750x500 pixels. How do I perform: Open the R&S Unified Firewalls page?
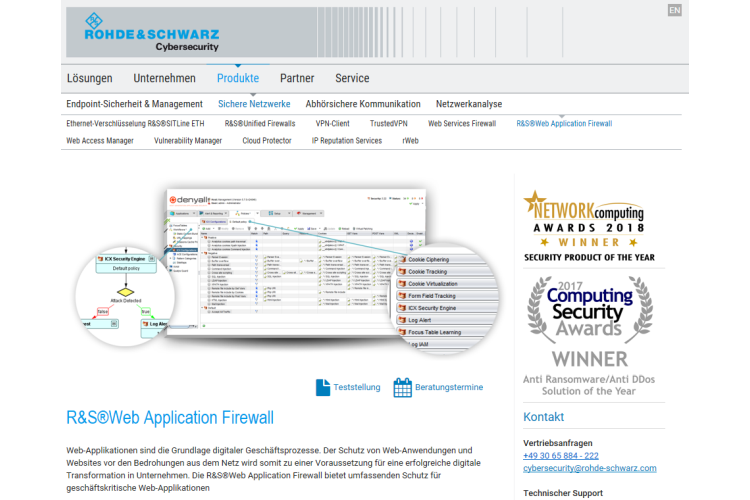coord(260,124)
